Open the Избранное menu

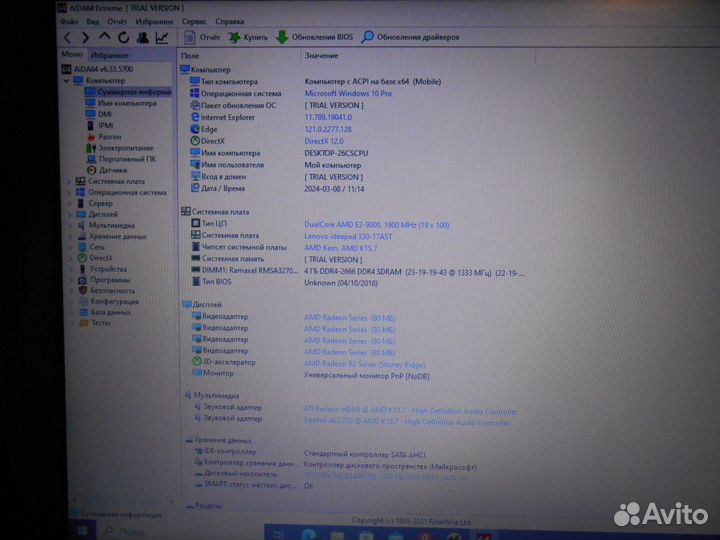click(x=154, y=22)
